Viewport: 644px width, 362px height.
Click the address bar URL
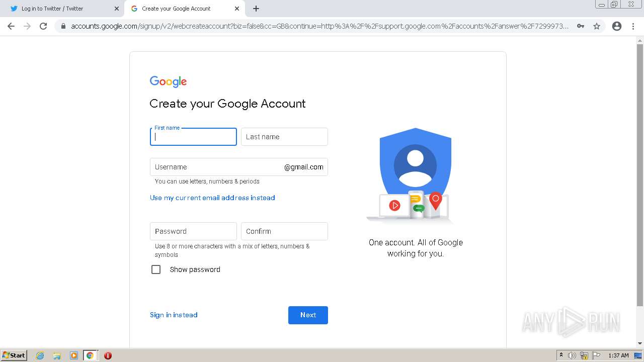[319, 26]
